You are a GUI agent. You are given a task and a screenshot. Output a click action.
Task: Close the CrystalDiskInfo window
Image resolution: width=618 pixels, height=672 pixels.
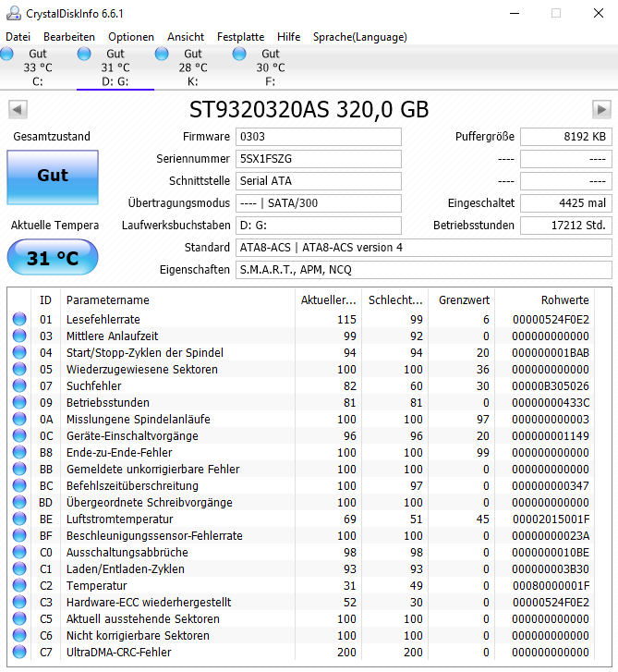coord(599,13)
